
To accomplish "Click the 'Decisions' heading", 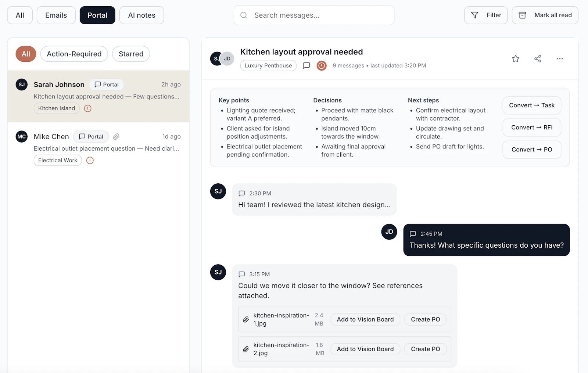I will tap(327, 100).
